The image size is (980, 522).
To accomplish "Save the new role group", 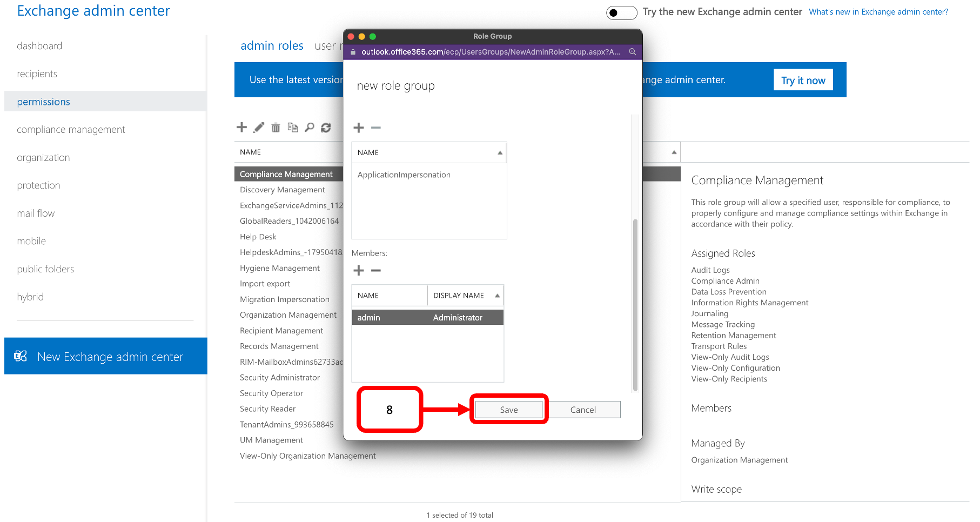I will pyautogui.click(x=508, y=410).
